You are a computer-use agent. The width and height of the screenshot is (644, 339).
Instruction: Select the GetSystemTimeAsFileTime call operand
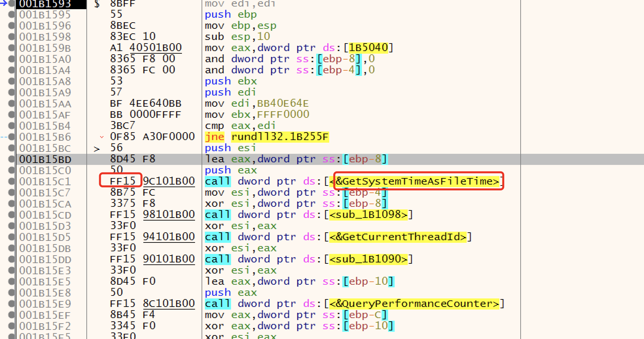coord(417,181)
